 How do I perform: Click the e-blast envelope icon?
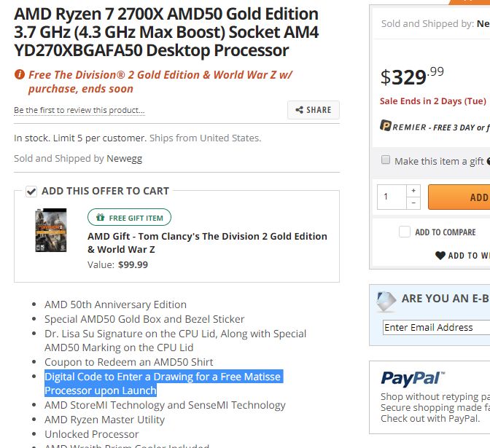pyautogui.click(x=386, y=302)
